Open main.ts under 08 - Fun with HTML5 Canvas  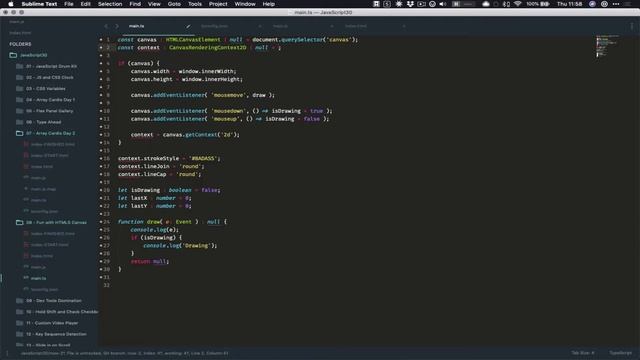click(x=38, y=278)
